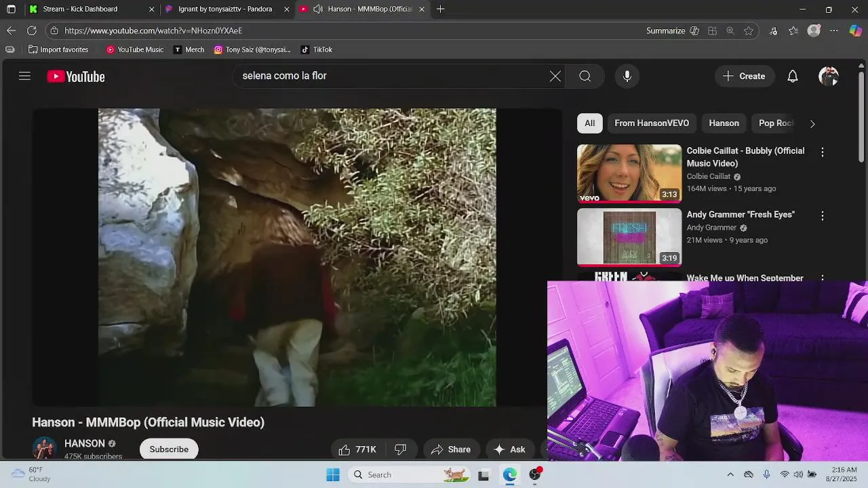The height and width of the screenshot is (488, 868).
Task: Open Andy Grammer "Fresh Eyes" title
Action: pos(741,214)
